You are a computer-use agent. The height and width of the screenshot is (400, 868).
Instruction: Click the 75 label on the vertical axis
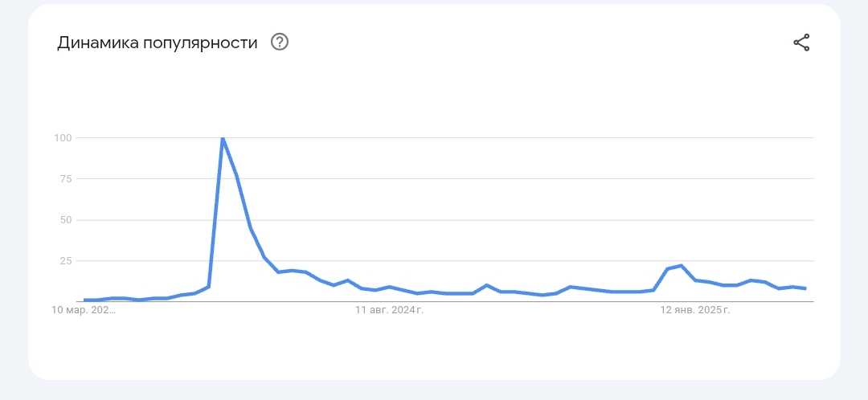point(66,178)
